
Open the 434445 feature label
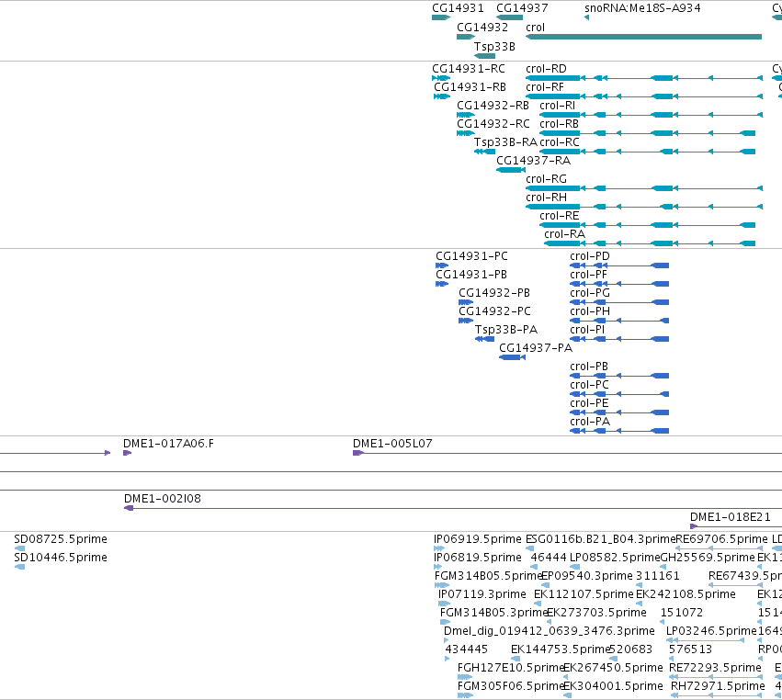[x=466, y=649]
